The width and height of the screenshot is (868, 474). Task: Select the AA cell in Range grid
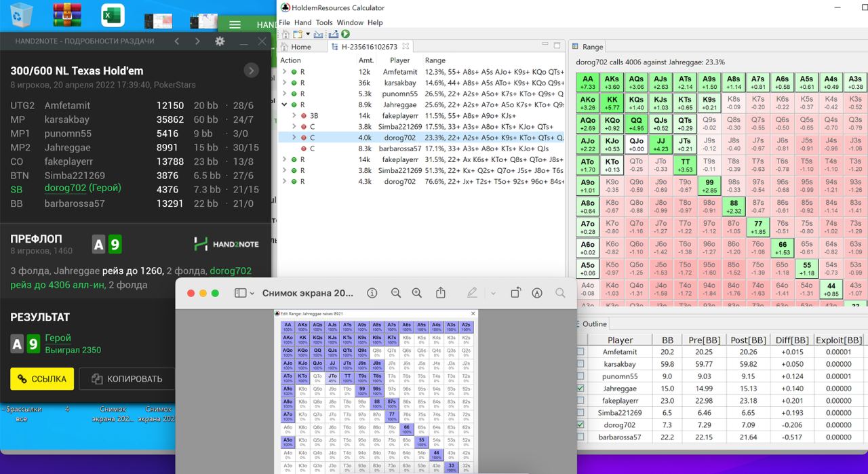tap(588, 83)
